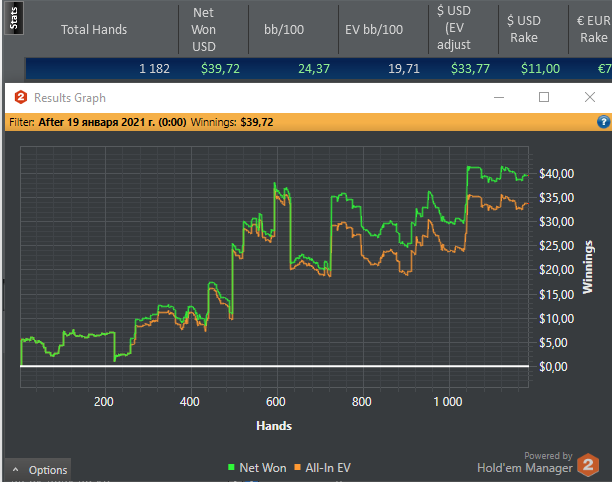Screen dimensions: 612x482
Task: Select the $33,77 EV adjusted cell
Action: pos(470,69)
